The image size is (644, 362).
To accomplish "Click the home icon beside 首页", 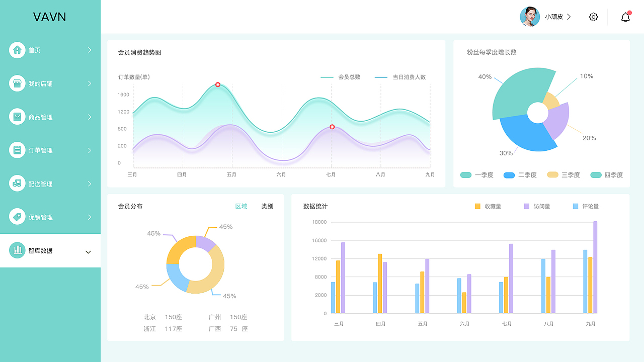I will tap(17, 50).
